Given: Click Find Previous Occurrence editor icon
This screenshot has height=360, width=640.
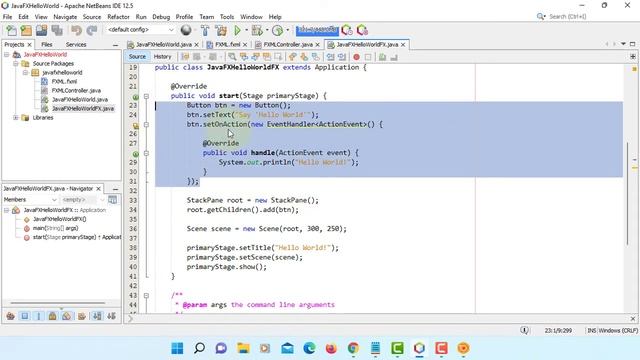Looking at the screenshot, I should [244, 57].
